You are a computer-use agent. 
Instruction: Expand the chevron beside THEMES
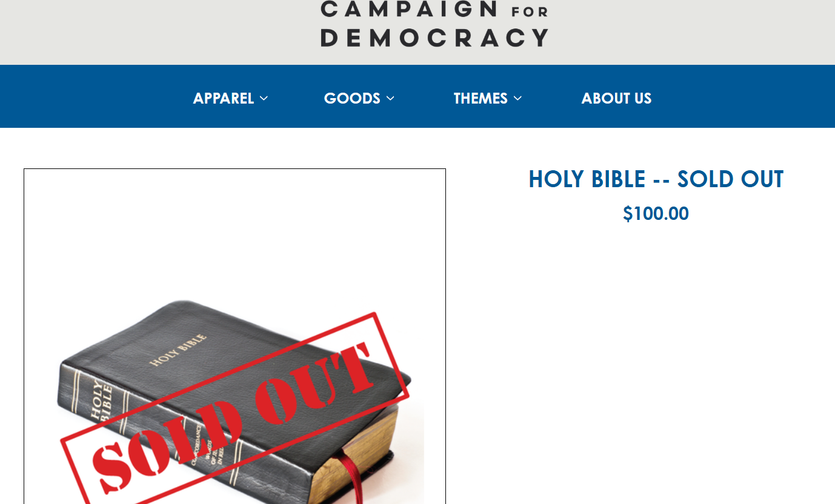(x=517, y=99)
